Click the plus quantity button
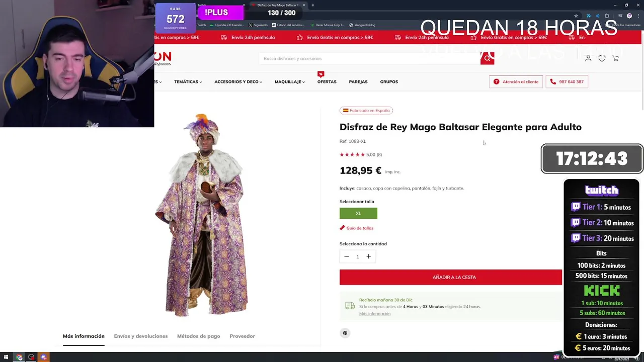This screenshot has height=362, width=644. [x=368, y=256]
